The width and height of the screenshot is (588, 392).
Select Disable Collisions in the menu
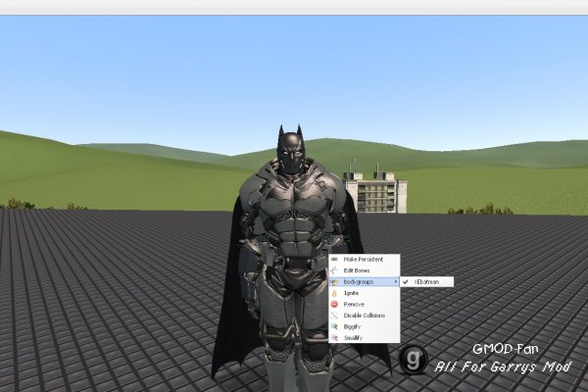click(x=365, y=316)
